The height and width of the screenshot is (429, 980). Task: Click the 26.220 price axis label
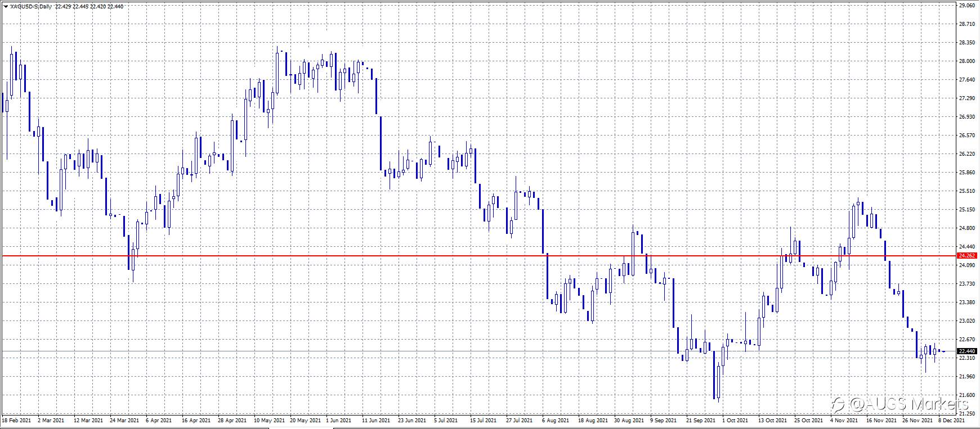(966, 154)
